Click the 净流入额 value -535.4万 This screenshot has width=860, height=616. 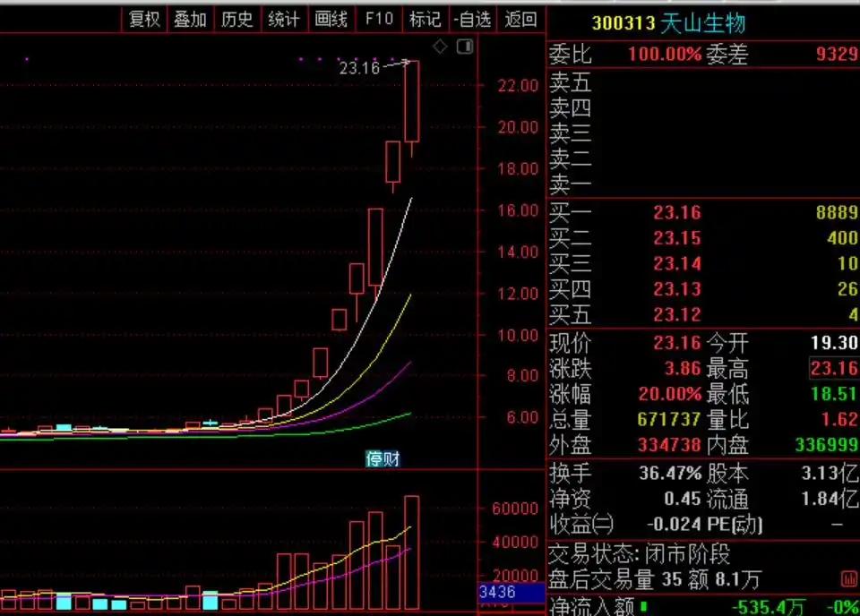(769, 607)
